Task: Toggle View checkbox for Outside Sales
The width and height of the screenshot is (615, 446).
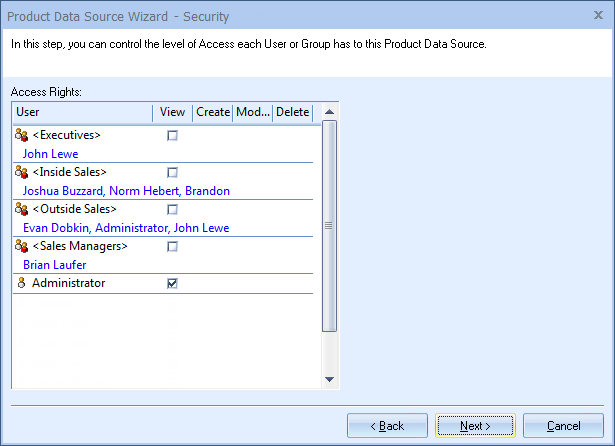Action: click(x=172, y=209)
